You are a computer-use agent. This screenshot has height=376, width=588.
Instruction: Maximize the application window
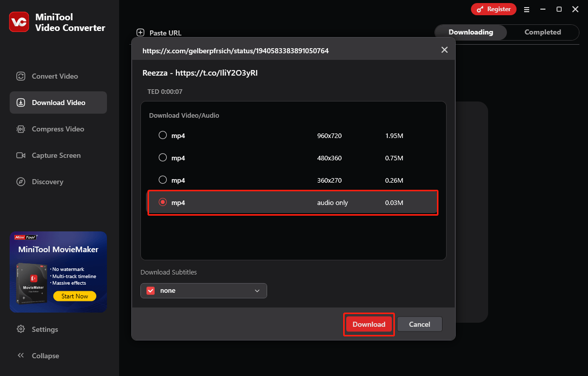click(559, 9)
